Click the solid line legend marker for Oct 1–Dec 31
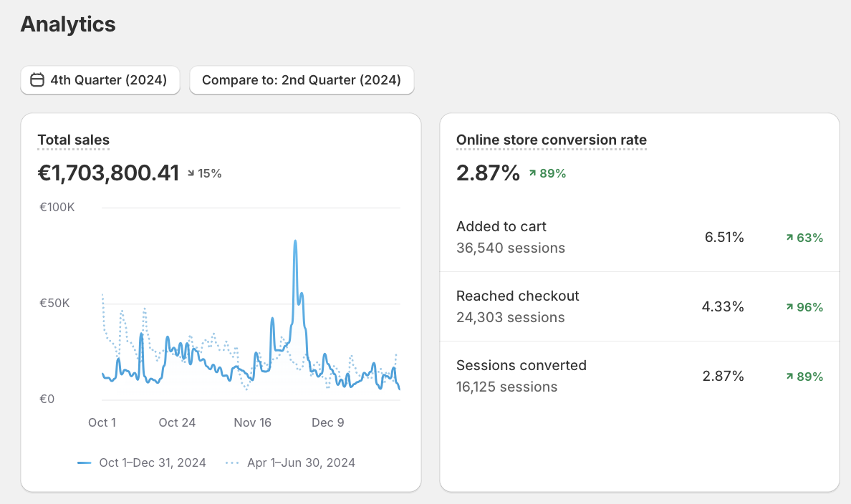 pyautogui.click(x=84, y=462)
